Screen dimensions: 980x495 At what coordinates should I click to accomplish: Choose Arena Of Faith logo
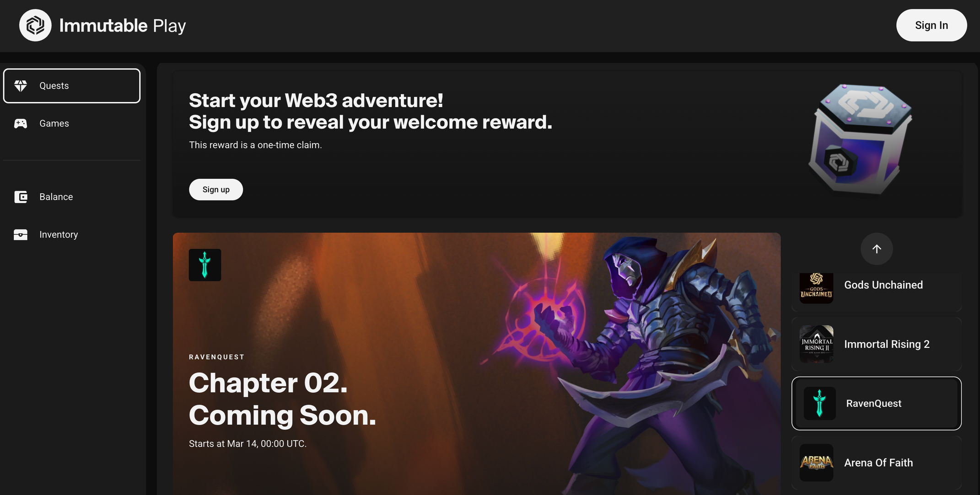[x=816, y=463]
